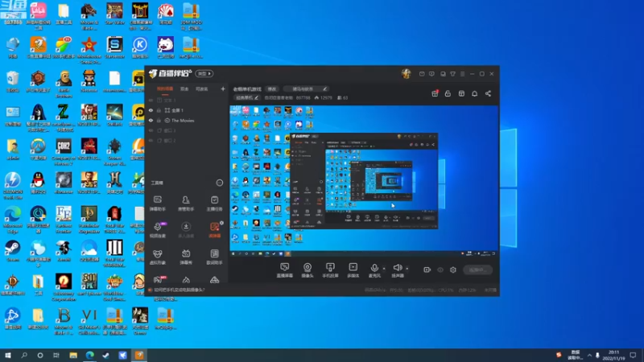The width and height of the screenshot is (644, 362).
Task: Edit the category tag under room title
Action: (247, 97)
